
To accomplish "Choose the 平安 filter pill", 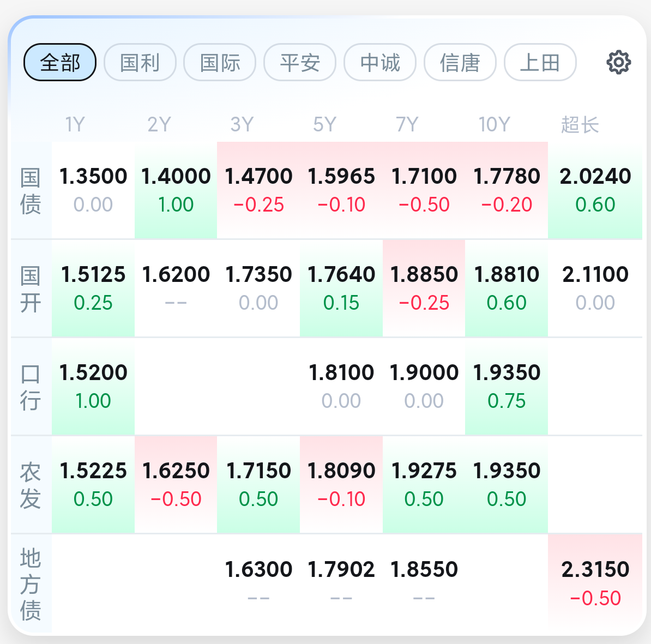I will (x=300, y=62).
